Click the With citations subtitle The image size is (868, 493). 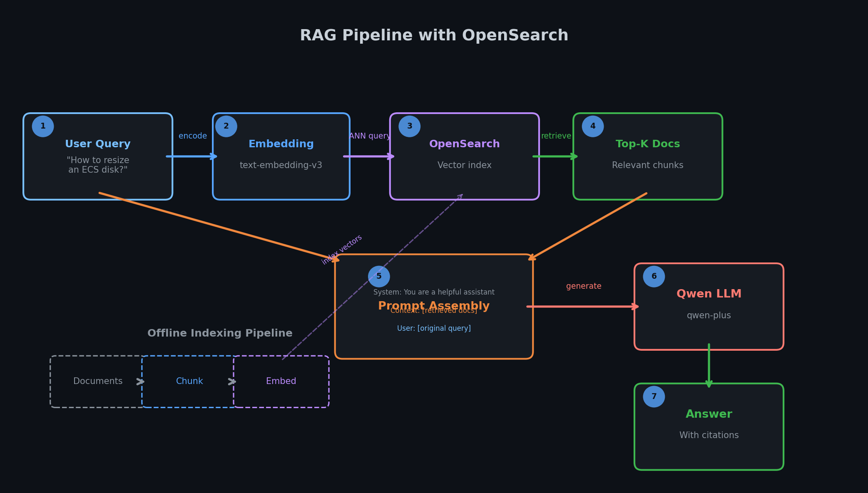pos(709,435)
